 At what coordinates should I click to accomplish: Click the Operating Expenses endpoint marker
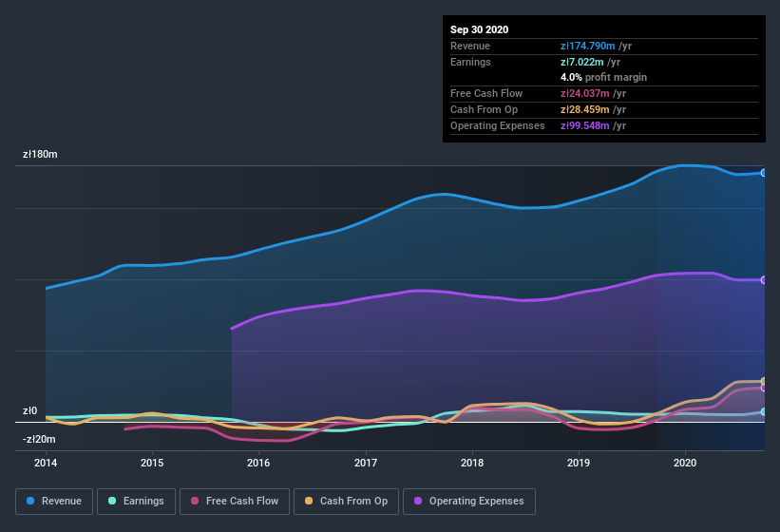click(764, 280)
